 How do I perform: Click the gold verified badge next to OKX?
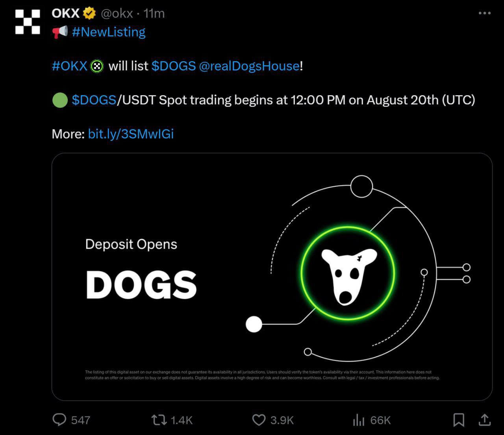(89, 13)
